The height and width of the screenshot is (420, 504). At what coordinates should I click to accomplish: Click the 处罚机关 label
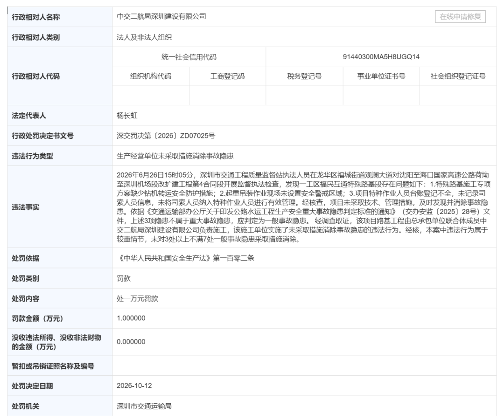click(x=25, y=406)
